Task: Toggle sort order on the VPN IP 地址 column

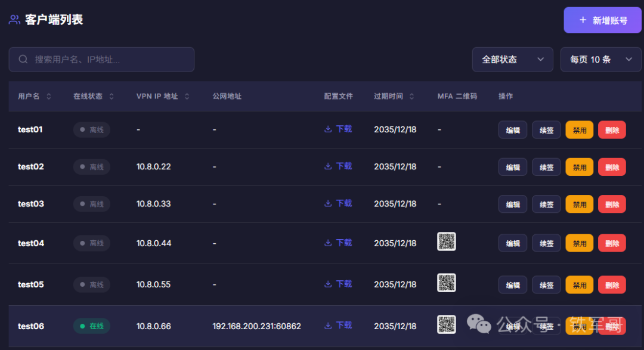Action: pos(187,96)
